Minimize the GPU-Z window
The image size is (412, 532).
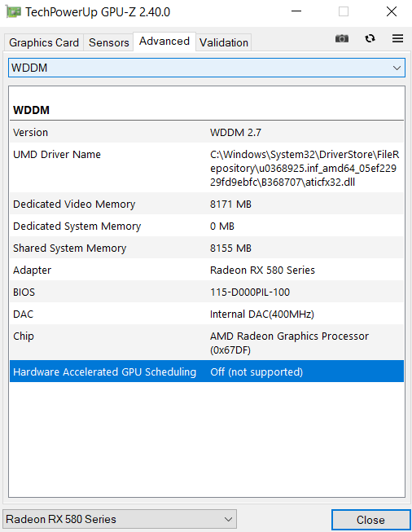pyautogui.click(x=296, y=11)
